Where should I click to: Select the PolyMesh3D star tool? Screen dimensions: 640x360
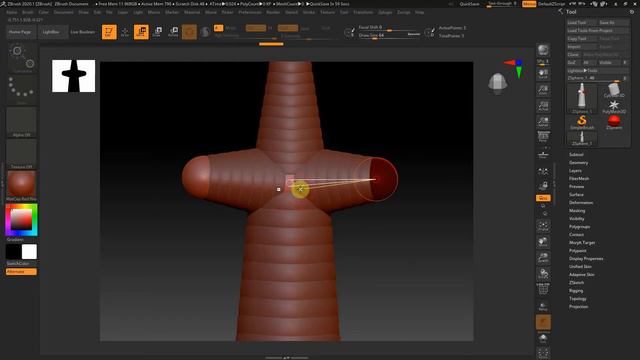pyautogui.click(x=614, y=107)
